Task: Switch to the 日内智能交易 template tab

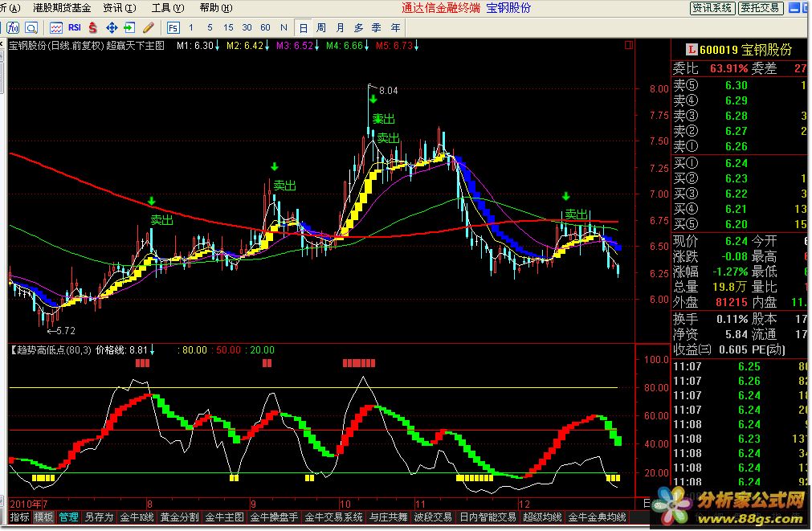Action: point(488,517)
